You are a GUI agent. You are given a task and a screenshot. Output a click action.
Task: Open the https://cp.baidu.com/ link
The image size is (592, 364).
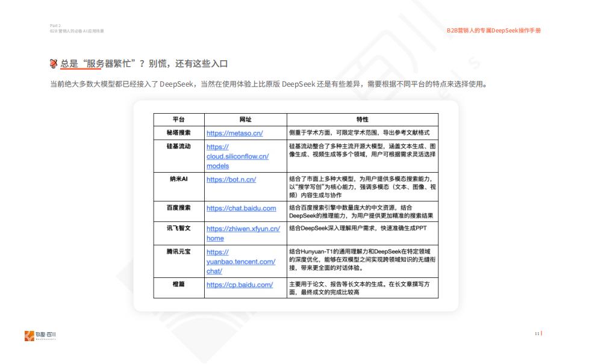coord(240,285)
